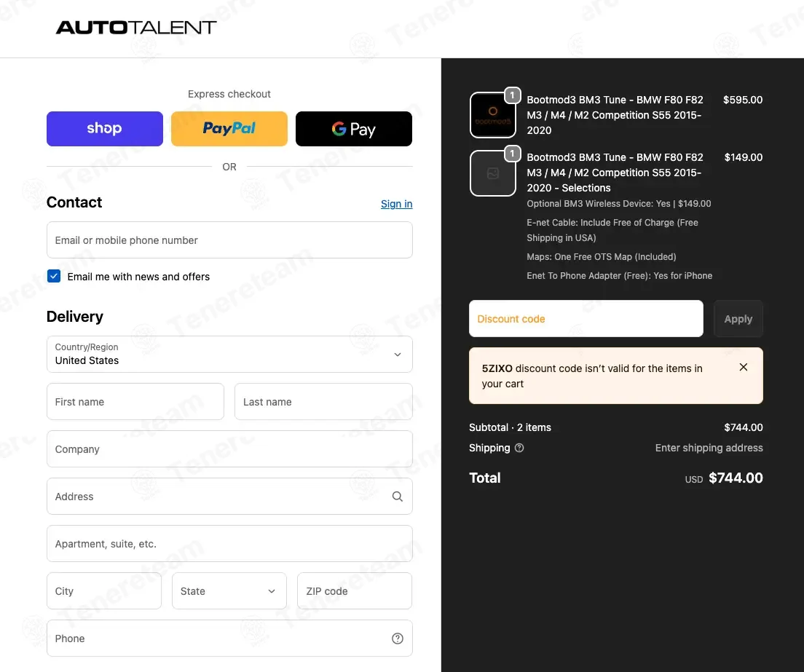Click the 'Subtotal · 2 items' label

pos(511,427)
